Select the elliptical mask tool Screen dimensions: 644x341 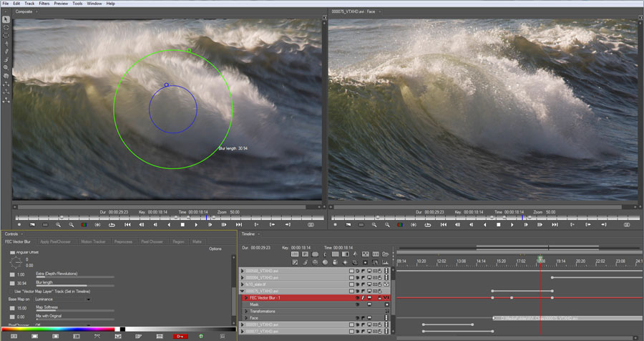(x=6, y=27)
